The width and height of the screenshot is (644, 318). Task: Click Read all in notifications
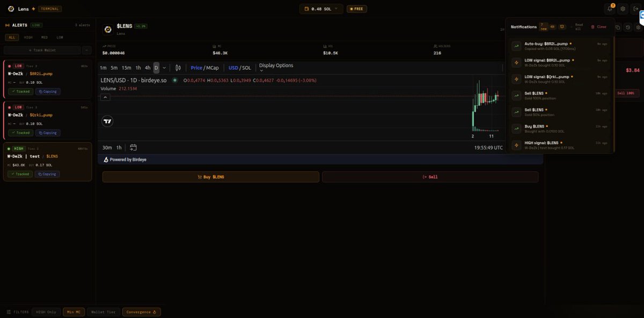pyautogui.click(x=579, y=26)
